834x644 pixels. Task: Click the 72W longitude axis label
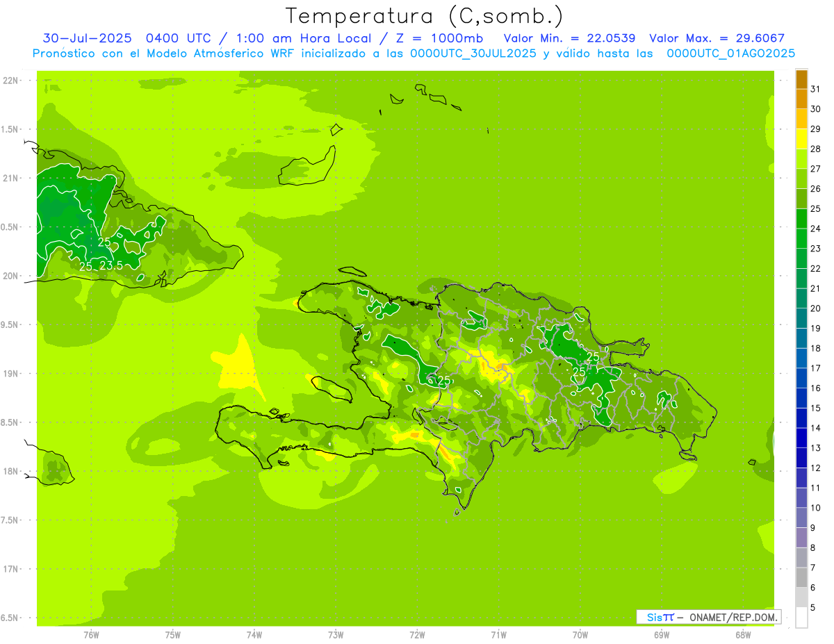[x=417, y=634]
